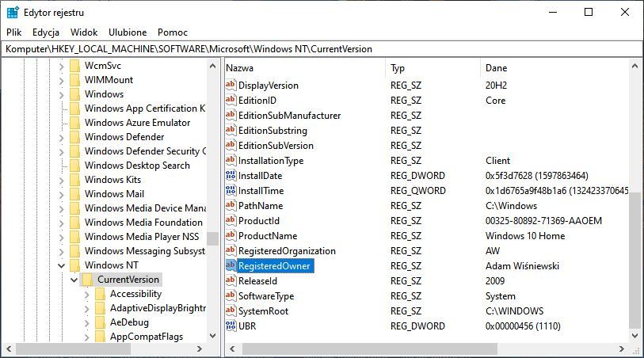Screen dimensions: 644x358
Task: Open the Ulubione menu
Action: coord(127,32)
